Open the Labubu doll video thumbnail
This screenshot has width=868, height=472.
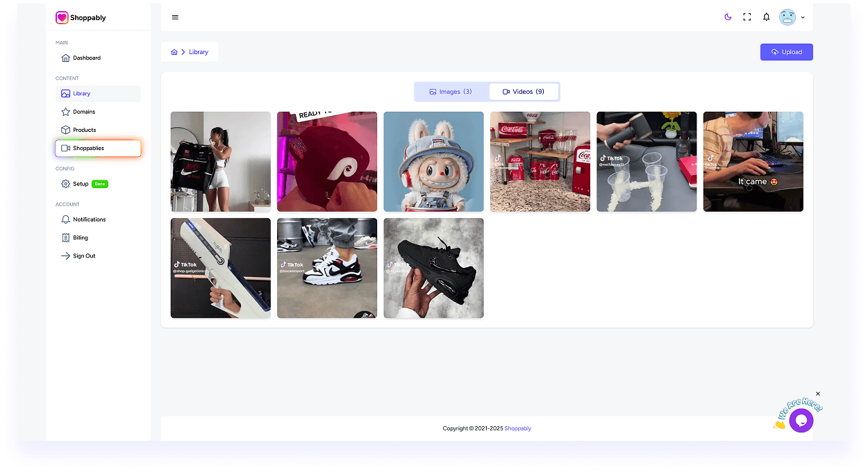(x=433, y=161)
